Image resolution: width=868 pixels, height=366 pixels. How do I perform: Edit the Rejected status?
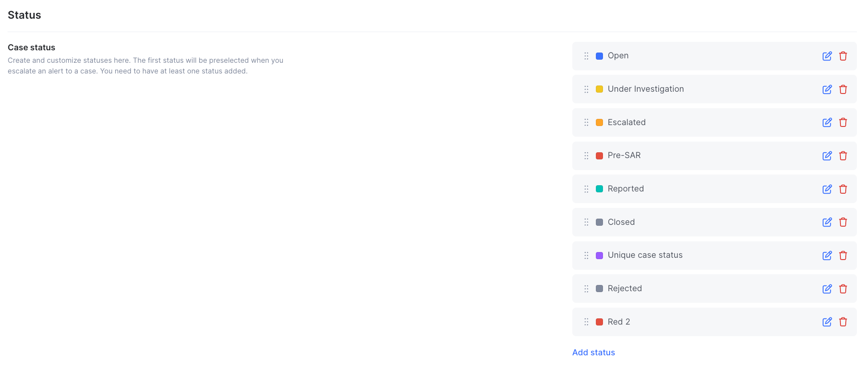coord(827,289)
